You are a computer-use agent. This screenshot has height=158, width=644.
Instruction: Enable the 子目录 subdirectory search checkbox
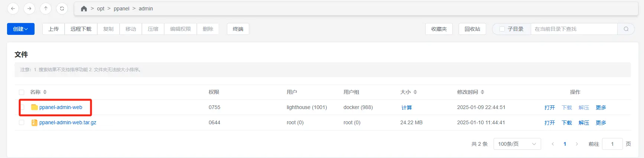click(x=502, y=29)
